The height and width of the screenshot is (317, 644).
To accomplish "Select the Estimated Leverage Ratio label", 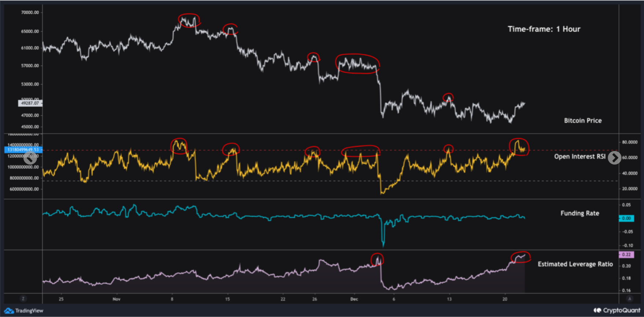I will [x=575, y=264].
